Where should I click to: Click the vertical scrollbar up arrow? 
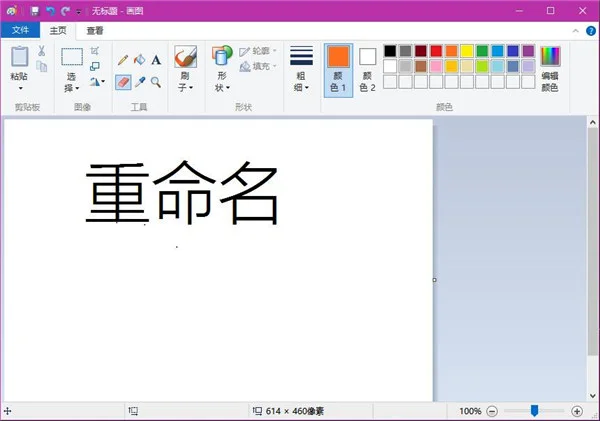coord(593,122)
